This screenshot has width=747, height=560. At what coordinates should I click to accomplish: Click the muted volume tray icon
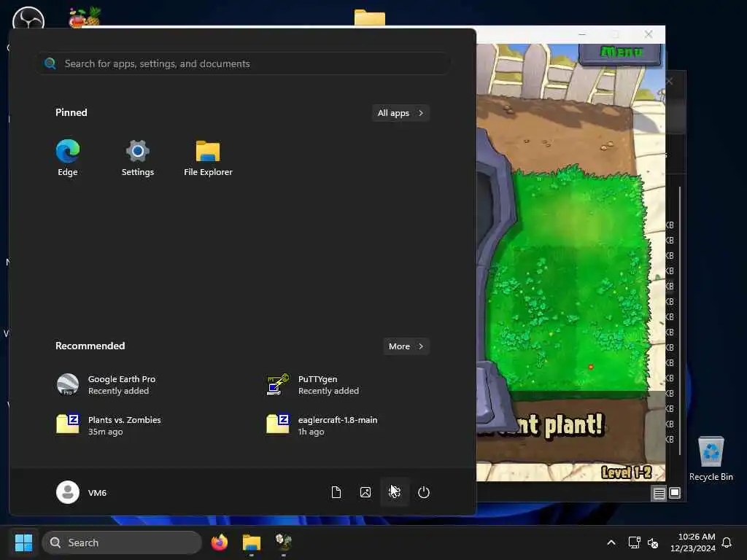tap(653, 542)
